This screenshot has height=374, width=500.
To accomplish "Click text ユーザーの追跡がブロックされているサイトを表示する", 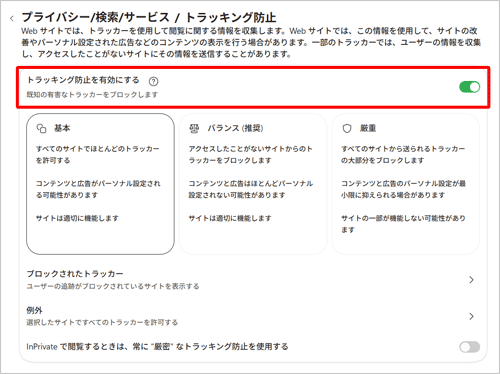I will [x=113, y=286].
